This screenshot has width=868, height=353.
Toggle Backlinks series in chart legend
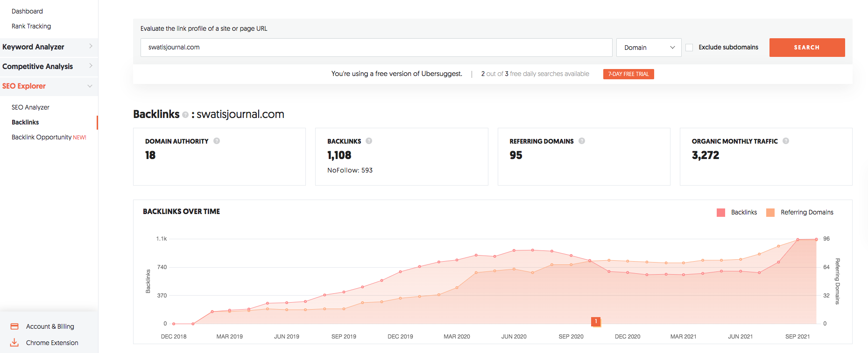click(x=737, y=213)
